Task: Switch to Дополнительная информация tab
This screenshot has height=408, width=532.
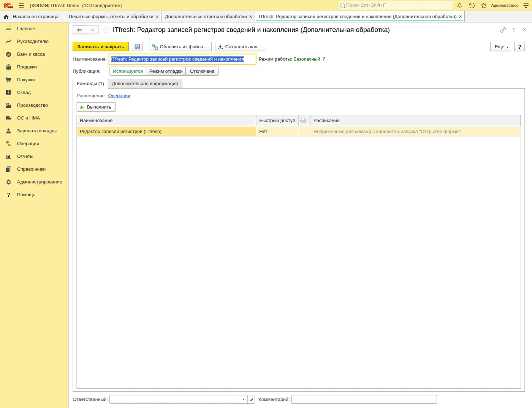Action: (x=145, y=84)
